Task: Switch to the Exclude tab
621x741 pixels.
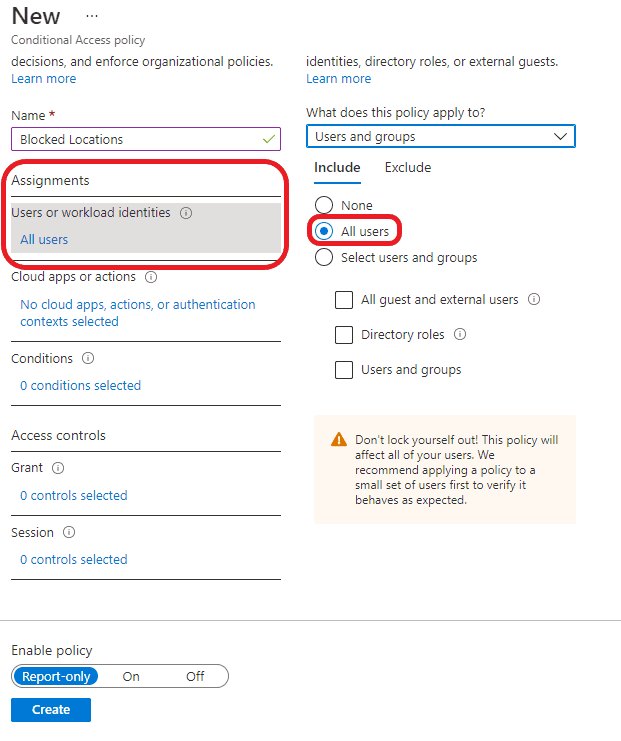Action: pos(408,168)
